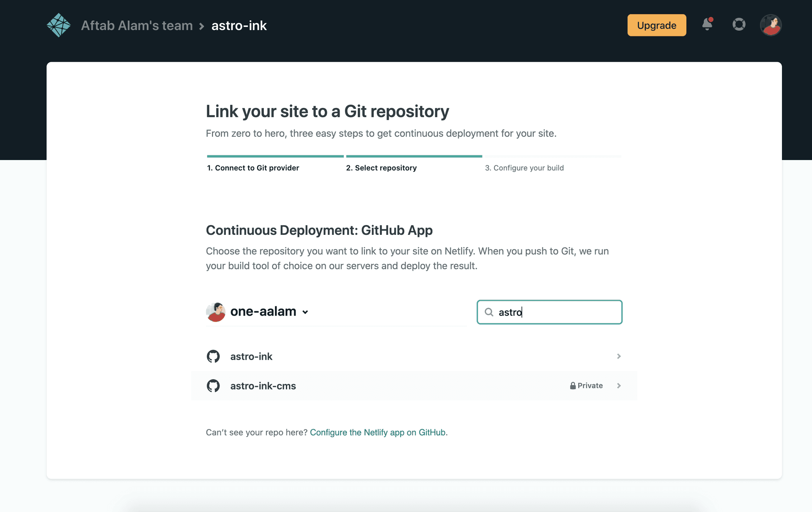Open user avatar menu in header
The width and height of the screenshot is (812, 512).
[771, 25]
